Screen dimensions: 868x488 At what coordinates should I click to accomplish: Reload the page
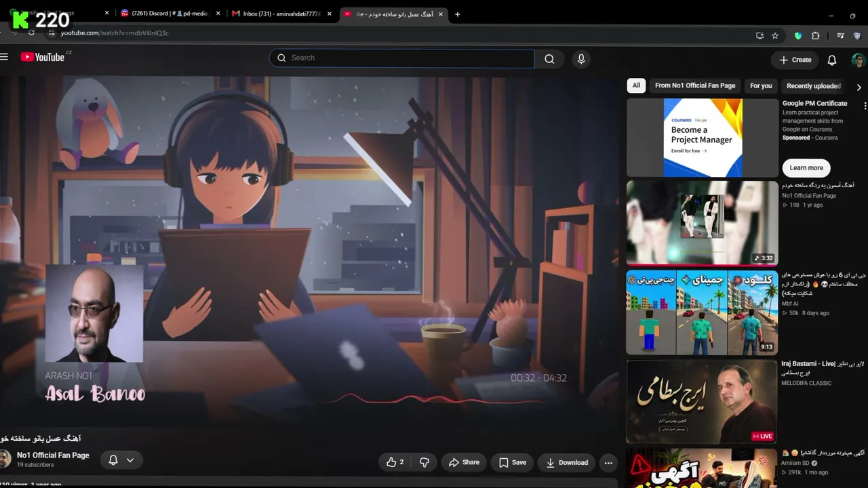[x=32, y=33]
